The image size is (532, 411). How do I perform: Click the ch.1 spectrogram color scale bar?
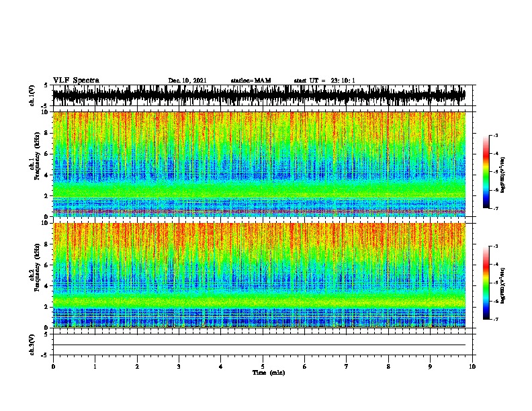click(x=486, y=172)
